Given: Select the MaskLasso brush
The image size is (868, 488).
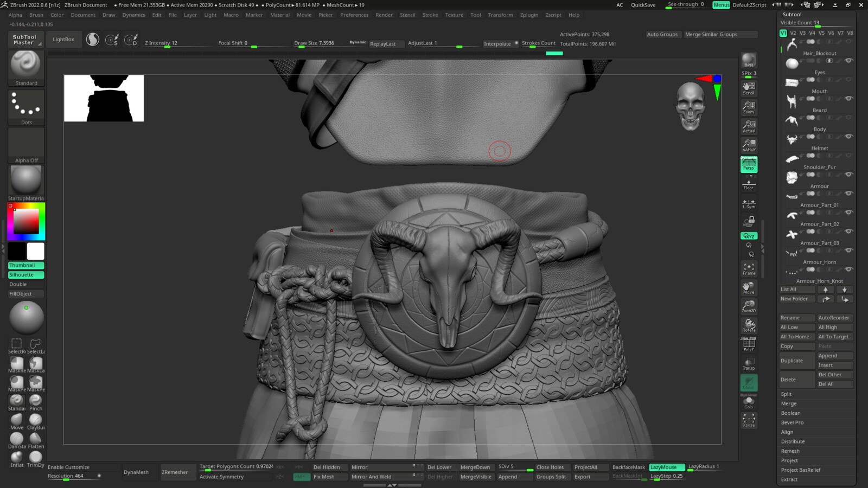Looking at the screenshot, I should tap(36, 364).
